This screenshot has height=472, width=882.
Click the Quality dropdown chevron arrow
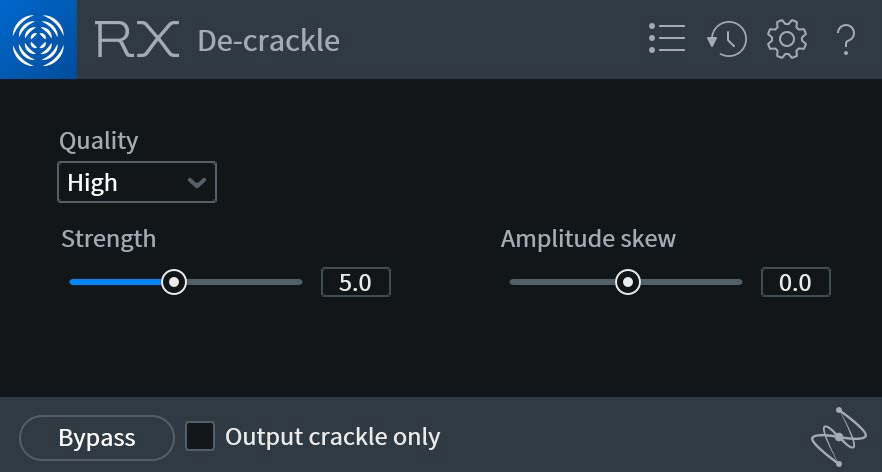197,183
